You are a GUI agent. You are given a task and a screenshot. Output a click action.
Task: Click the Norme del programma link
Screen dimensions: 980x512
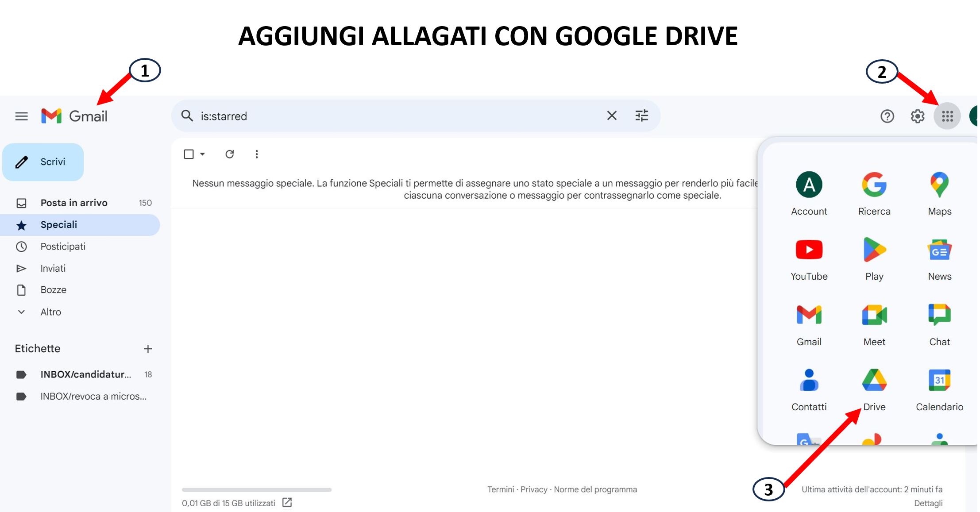pos(595,489)
